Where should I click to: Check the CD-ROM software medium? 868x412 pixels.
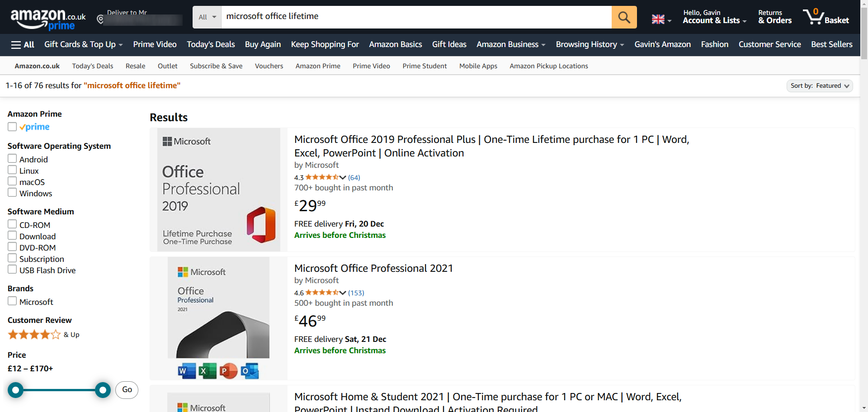[12, 224]
